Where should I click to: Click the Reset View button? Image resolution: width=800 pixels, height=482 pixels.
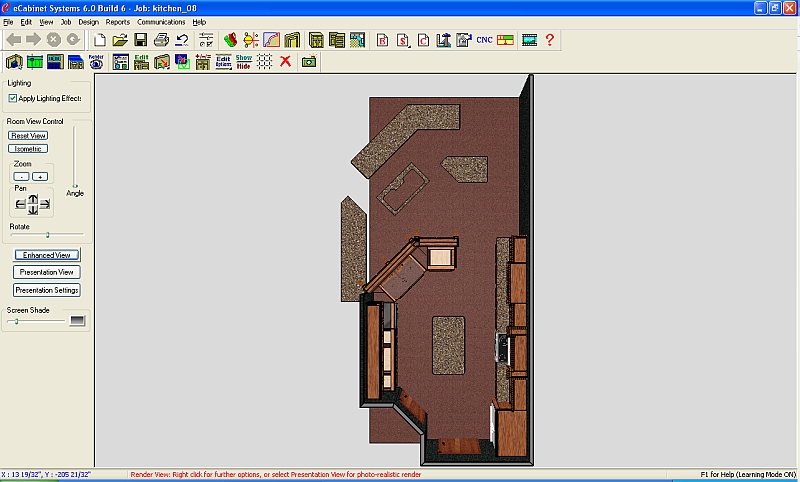28,135
